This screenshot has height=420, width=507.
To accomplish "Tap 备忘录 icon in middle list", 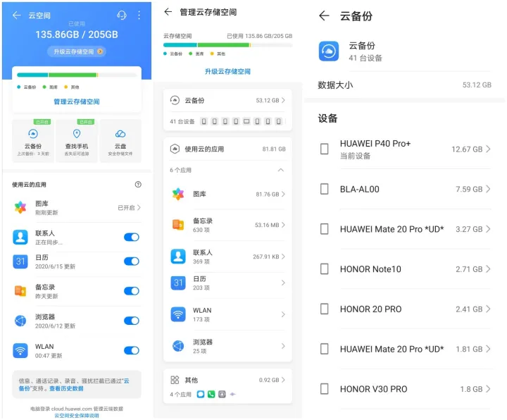I will (178, 225).
